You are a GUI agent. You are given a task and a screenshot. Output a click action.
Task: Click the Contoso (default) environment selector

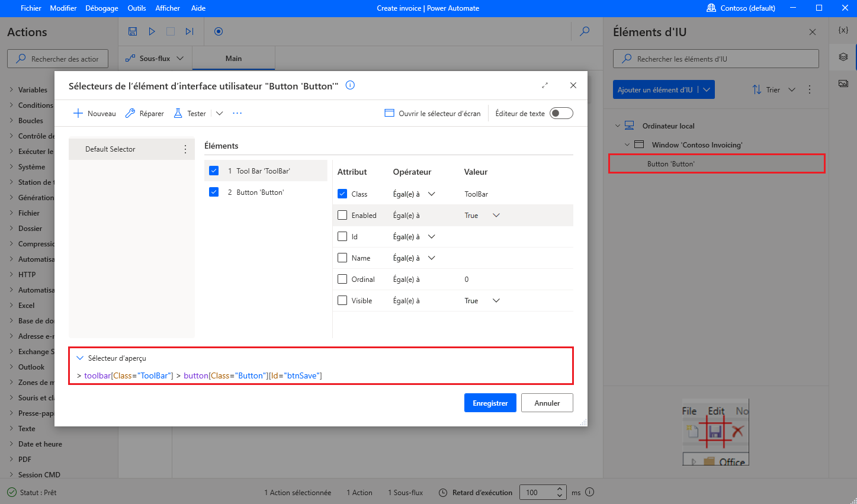click(741, 8)
